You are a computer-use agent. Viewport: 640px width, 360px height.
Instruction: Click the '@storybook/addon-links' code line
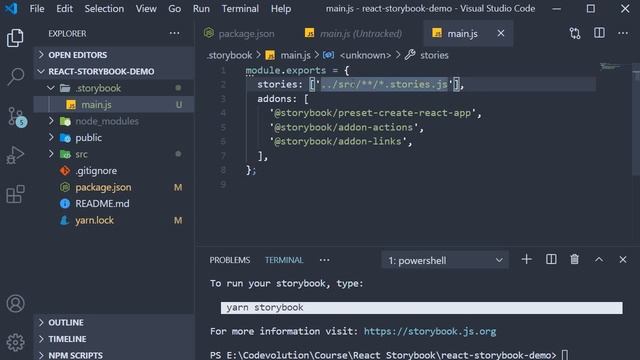tap(341, 142)
